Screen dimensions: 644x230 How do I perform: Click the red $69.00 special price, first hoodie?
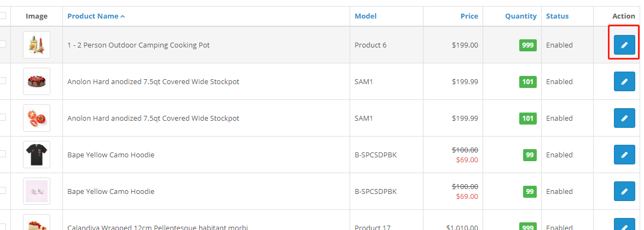tap(467, 160)
